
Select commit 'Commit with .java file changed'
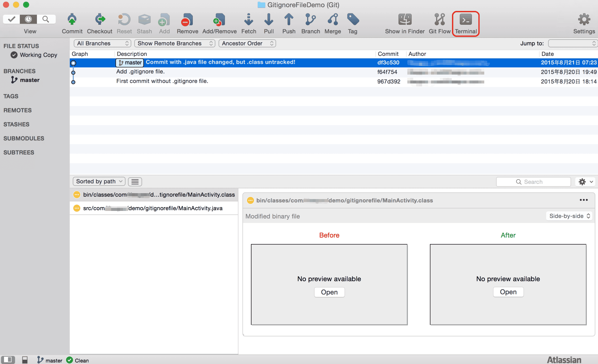coord(334,63)
